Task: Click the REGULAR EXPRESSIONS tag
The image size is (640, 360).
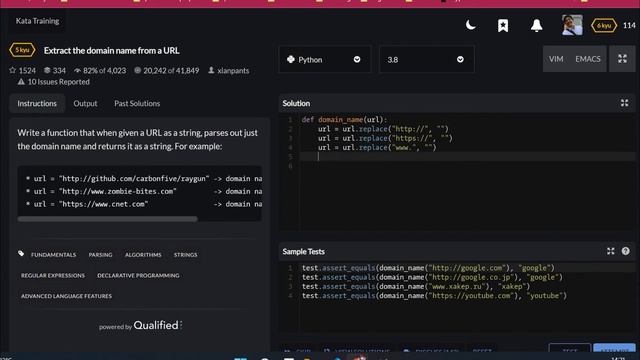Action: click(x=53, y=276)
